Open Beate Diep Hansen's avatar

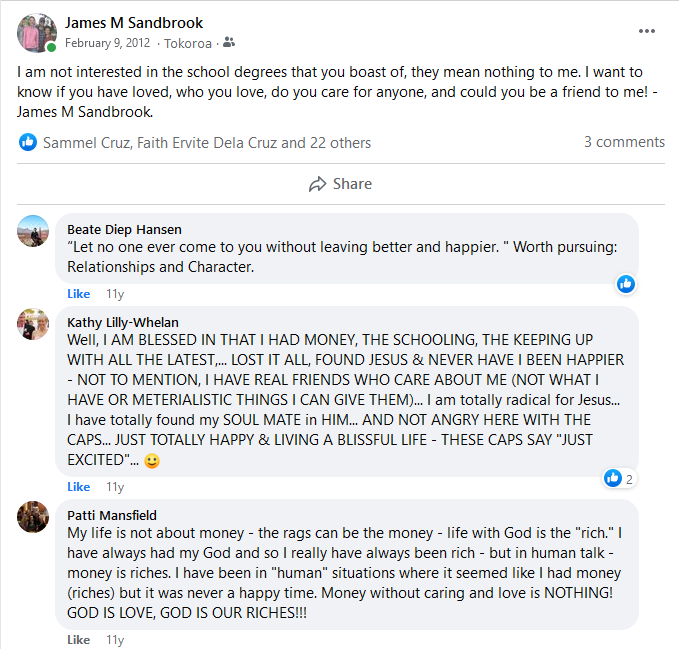point(33,231)
